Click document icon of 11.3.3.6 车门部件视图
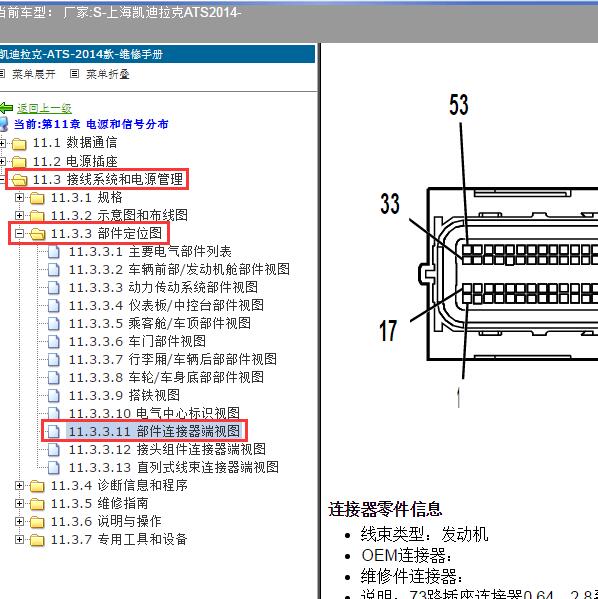Image resolution: width=598 pixels, height=599 pixels. [x=54, y=342]
